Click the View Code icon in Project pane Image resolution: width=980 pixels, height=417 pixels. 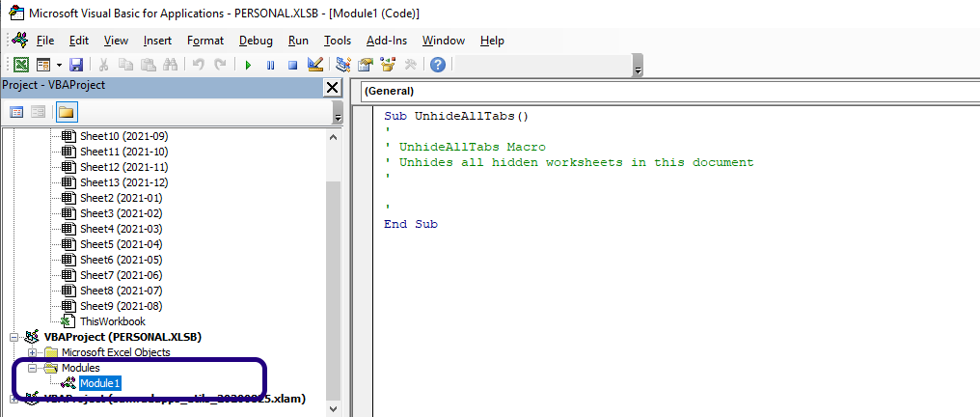tap(16, 112)
